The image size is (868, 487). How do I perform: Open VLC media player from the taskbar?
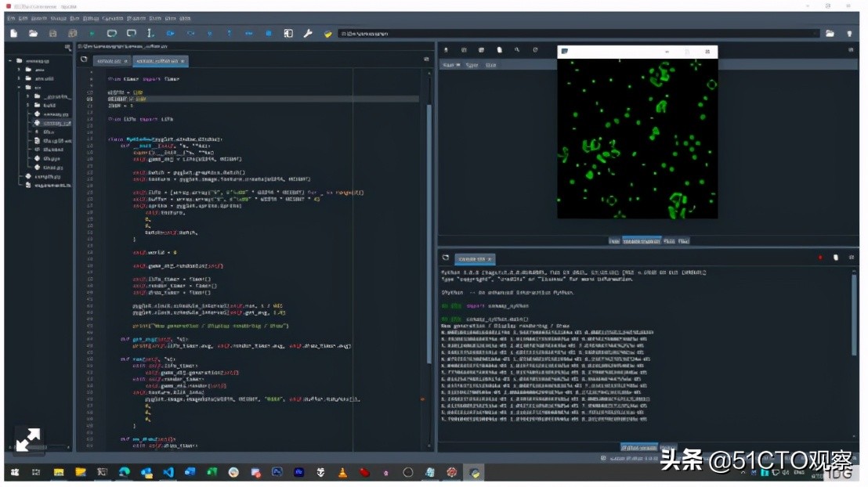coord(342,472)
